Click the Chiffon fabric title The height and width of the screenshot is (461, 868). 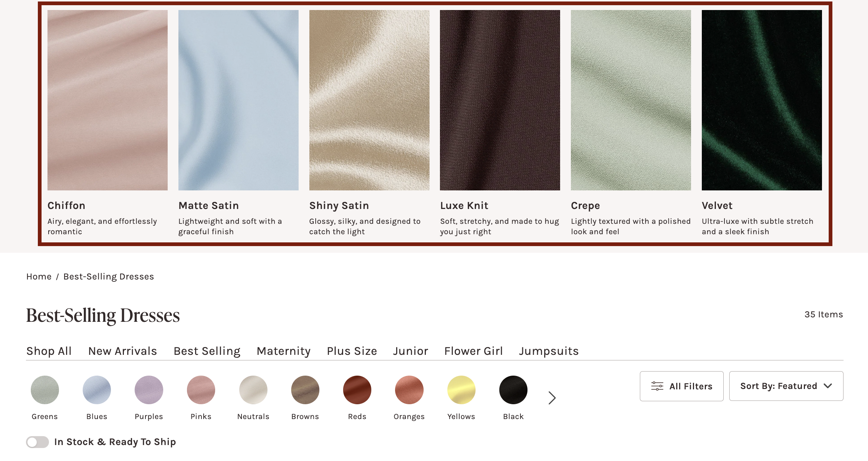(x=66, y=205)
